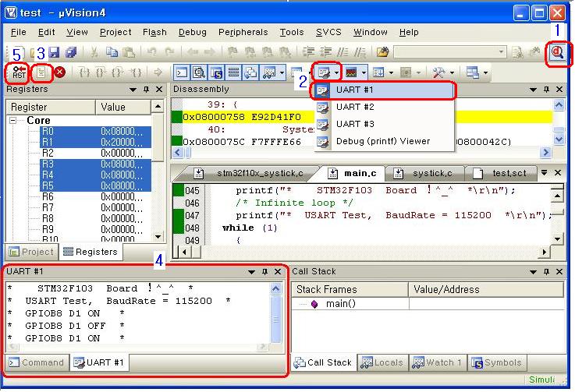Toggle the Disassembly window icon
The image size is (575, 392).
click(198, 72)
